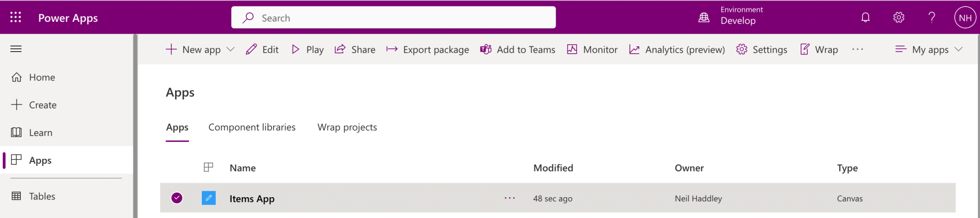This screenshot has height=218, width=980.
Task: Click Add to Teams
Action: 518,50
